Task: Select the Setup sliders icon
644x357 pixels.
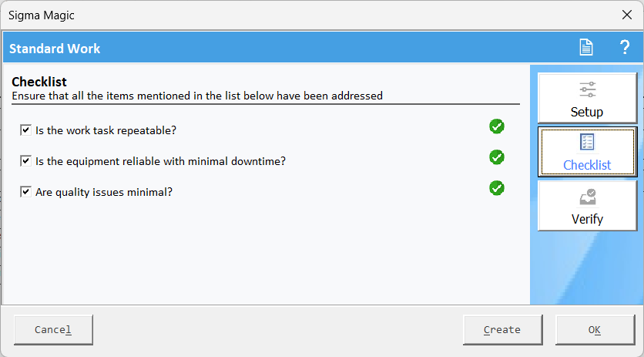Action: 587,89
